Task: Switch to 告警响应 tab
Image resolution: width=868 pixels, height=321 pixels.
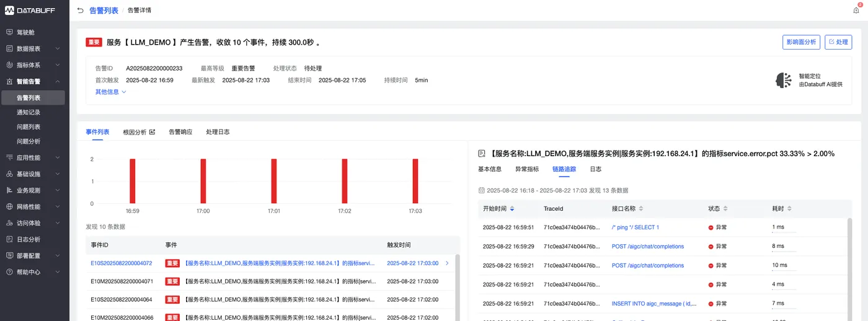Action: click(180, 132)
